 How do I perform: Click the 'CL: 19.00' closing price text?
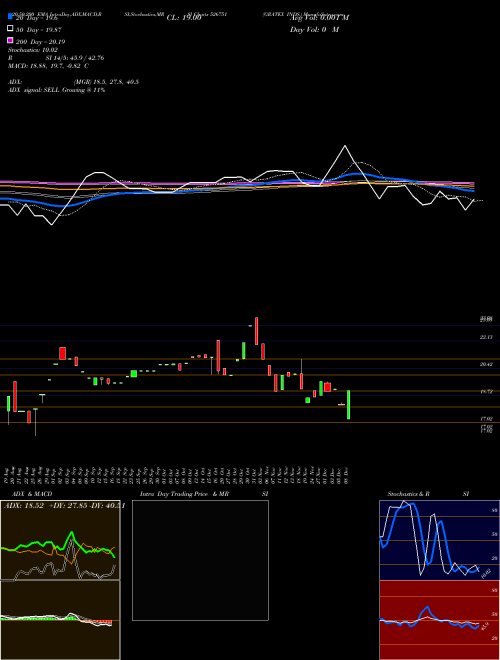point(184,18)
